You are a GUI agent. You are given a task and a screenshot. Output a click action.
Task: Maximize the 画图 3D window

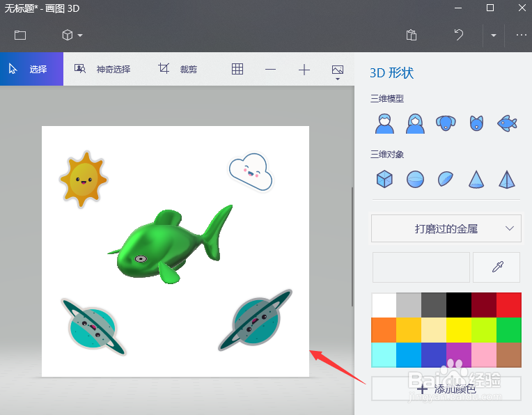tap(490, 8)
